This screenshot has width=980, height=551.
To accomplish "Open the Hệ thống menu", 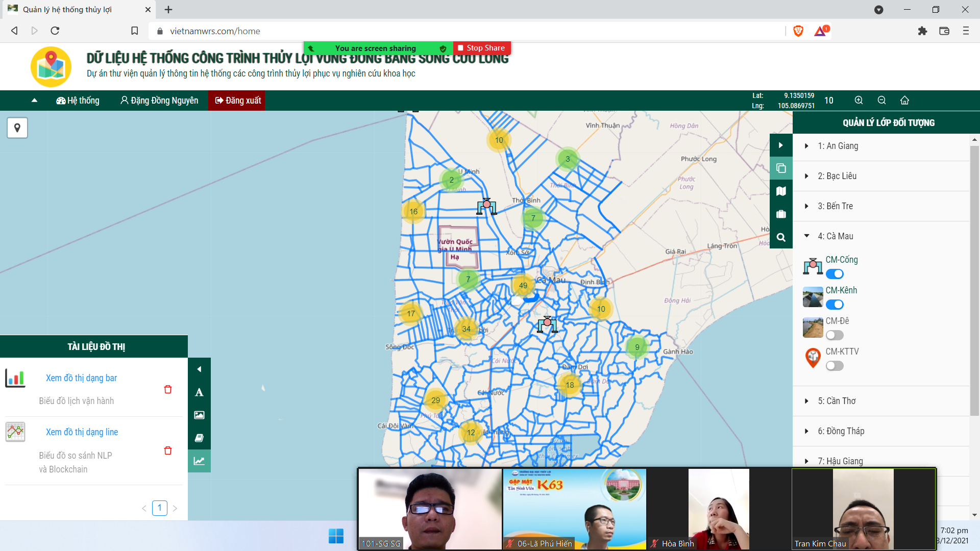I will [78, 101].
